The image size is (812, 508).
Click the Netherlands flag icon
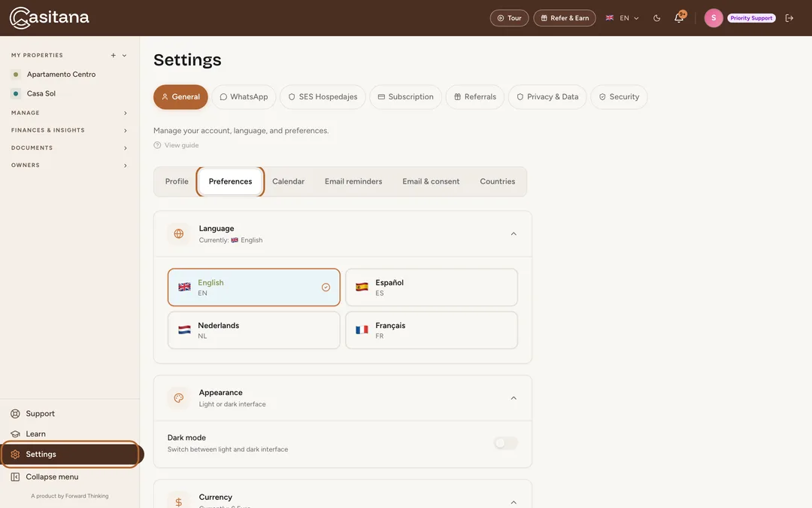[184, 330]
